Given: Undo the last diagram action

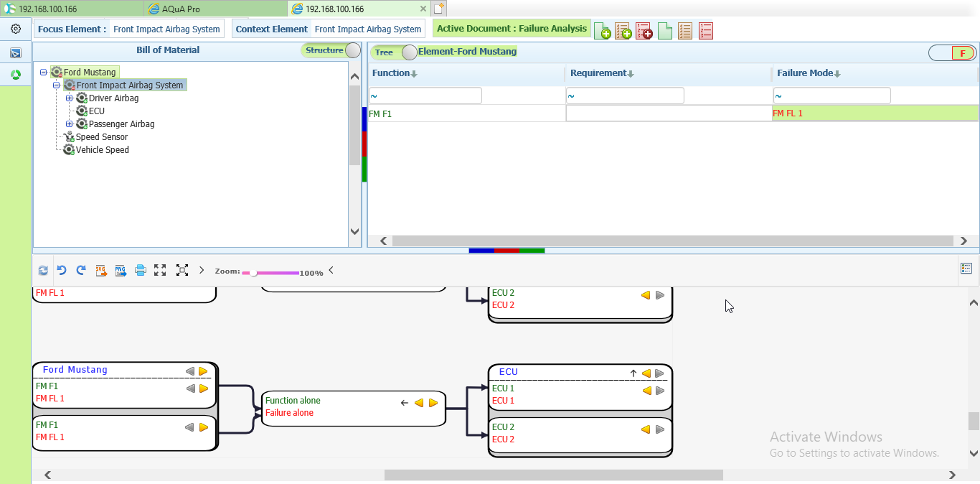Looking at the screenshot, I should pos(62,271).
